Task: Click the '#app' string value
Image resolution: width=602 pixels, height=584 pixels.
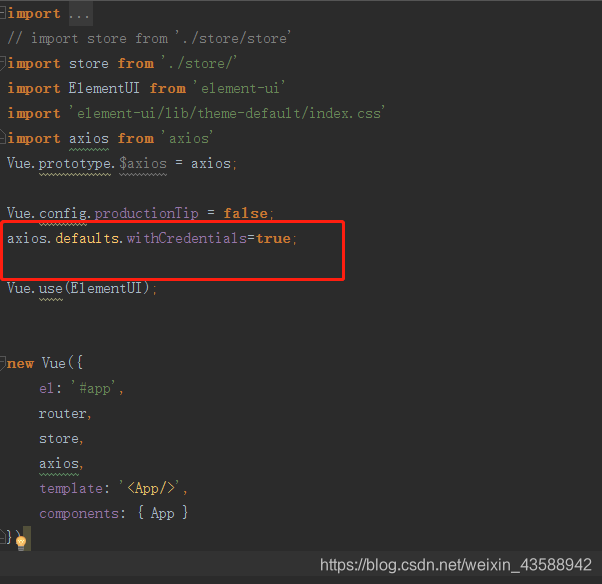Action: coord(94,388)
